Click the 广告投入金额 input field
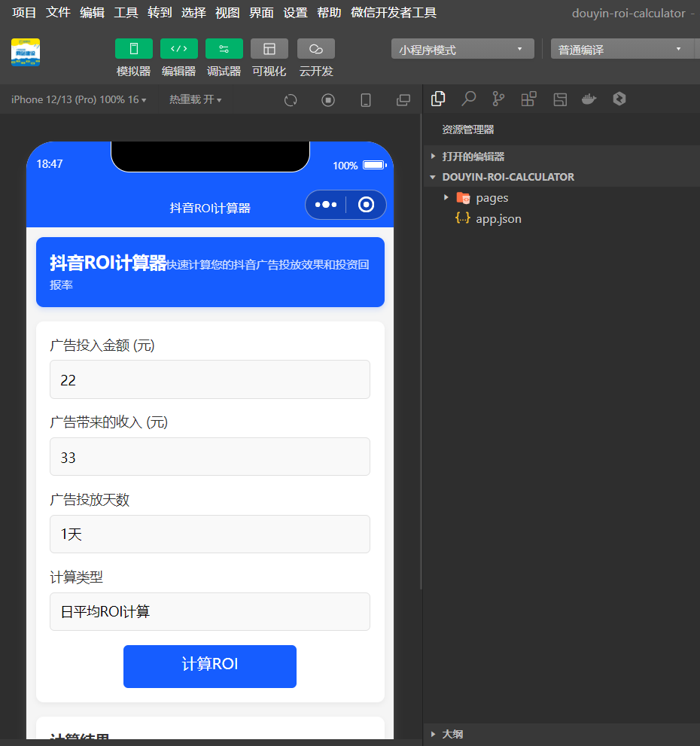The image size is (700, 746). pyautogui.click(x=210, y=379)
